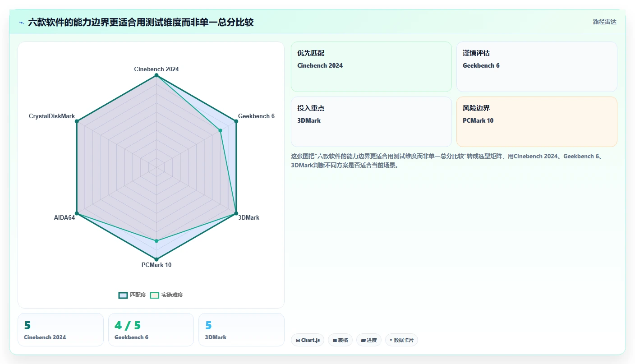635x364 pixels.
Task: Click the 进度 tag chip
Action: (x=369, y=340)
